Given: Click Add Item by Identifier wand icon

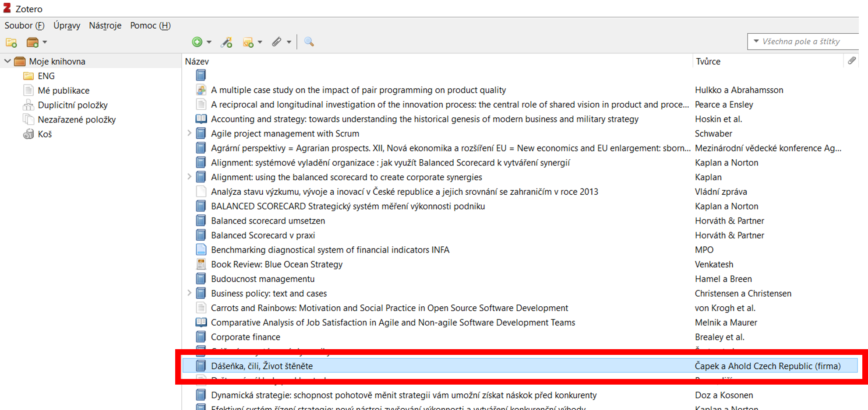Looking at the screenshot, I should coord(226,42).
